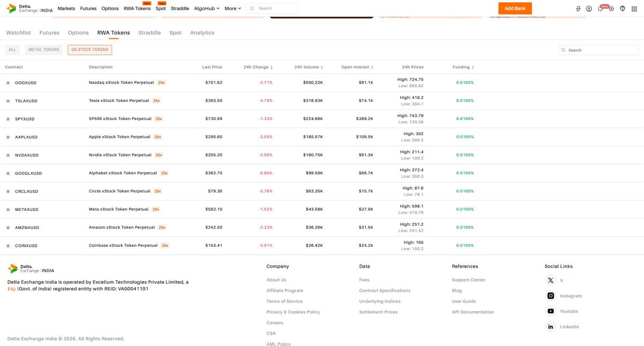The height and width of the screenshot is (346, 644).
Task: Click the $730.99 last price of SPYXUSD
Action: 214,119
